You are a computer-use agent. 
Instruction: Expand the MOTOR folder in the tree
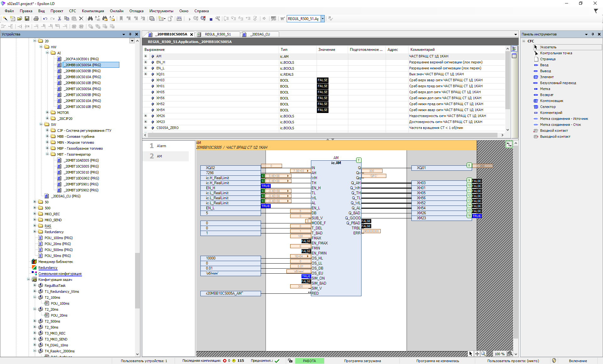[x=47, y=112]
